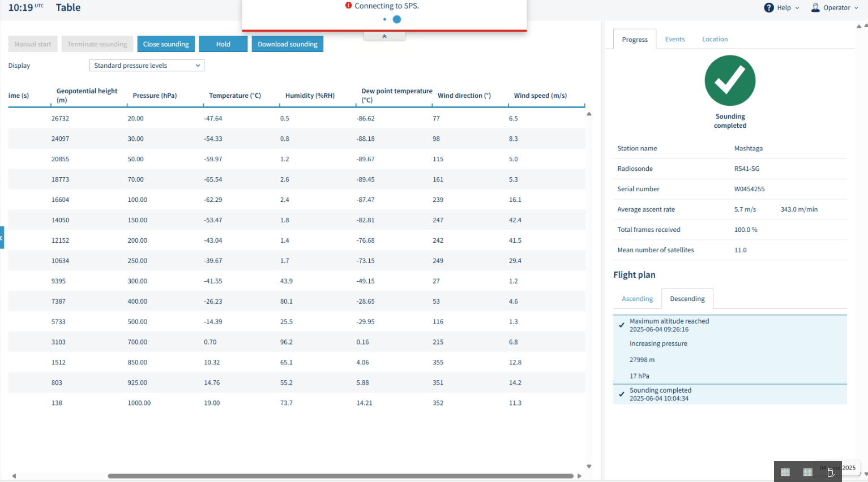The image size is (868, 482).
Task: Click the Terminate sounding button
Action: pos(97,44)
